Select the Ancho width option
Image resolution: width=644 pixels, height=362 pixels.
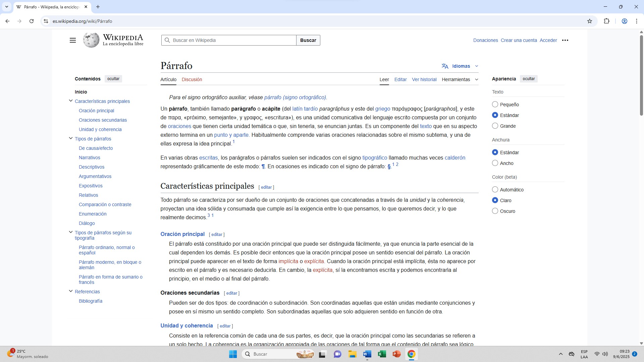[x=495, y=163]
